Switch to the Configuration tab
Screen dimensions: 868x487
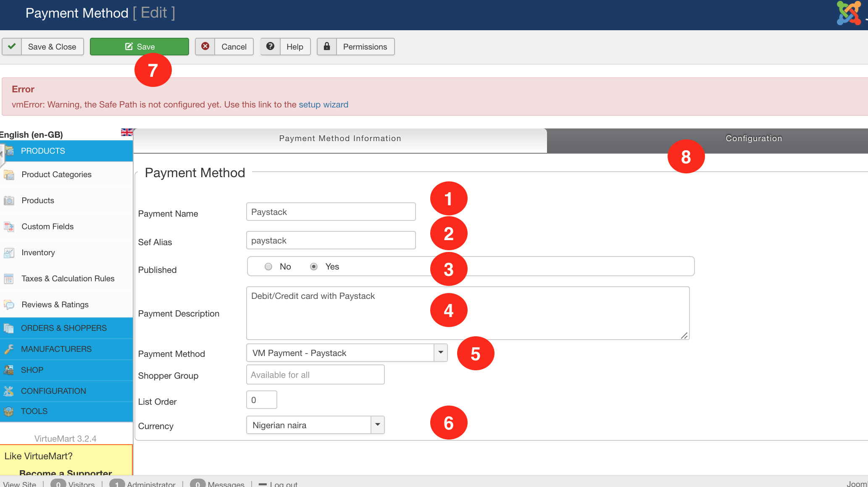point(708,140)
